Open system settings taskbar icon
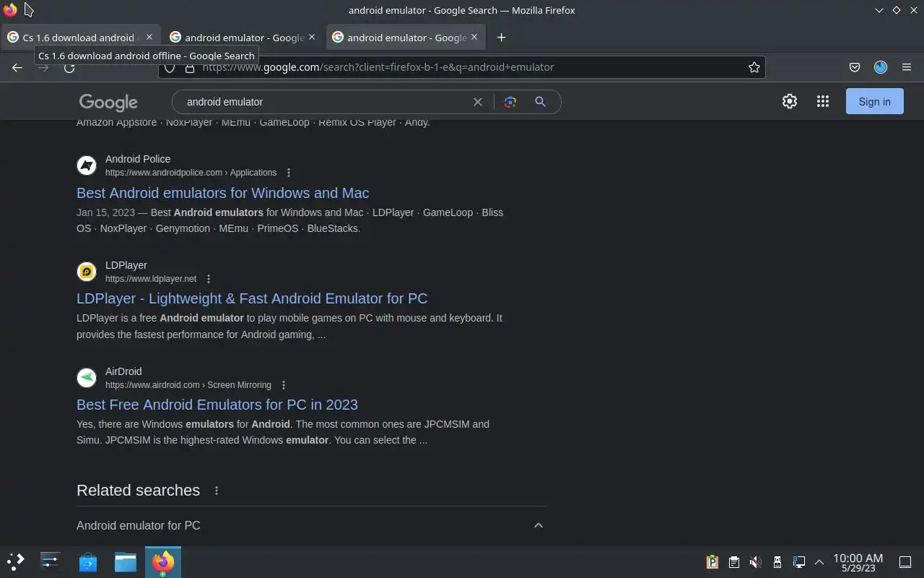Viewport: 924px width, 578px height. (x=51, y=561)
